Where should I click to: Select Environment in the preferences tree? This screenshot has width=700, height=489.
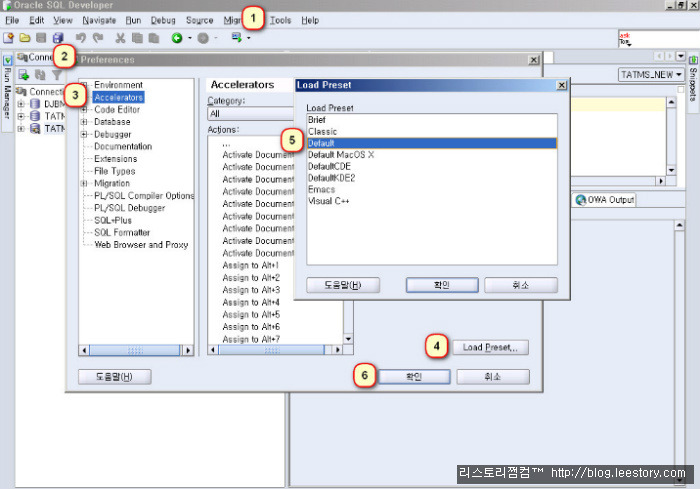118,85
